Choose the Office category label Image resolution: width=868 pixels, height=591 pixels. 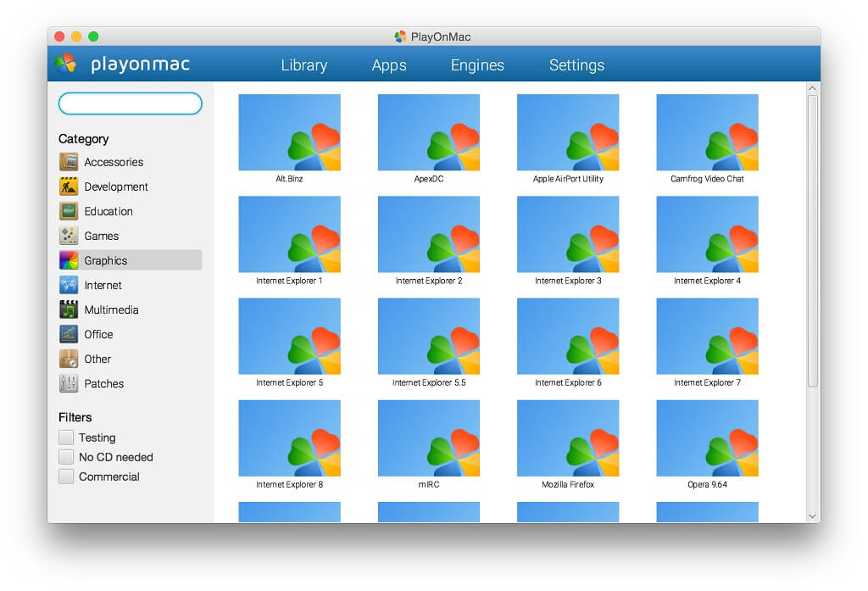[x=98, y=334]
